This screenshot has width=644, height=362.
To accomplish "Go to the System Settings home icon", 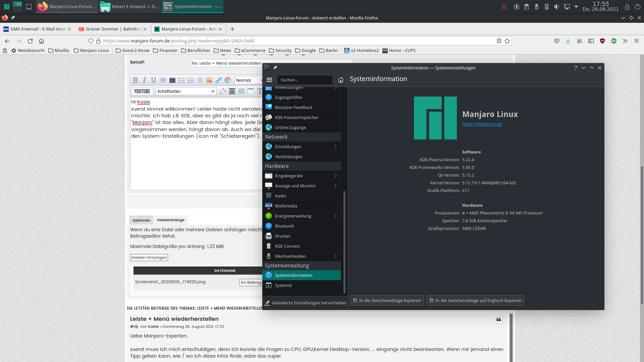I will pos(341,80).
